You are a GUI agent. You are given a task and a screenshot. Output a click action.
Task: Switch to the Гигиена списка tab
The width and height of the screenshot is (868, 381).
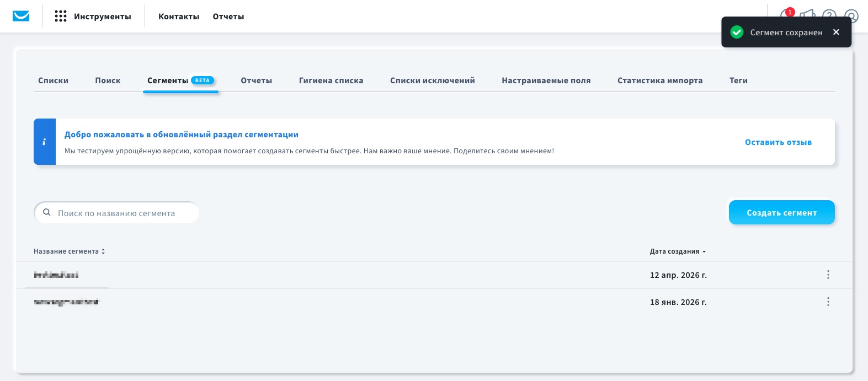coord(331,81)
